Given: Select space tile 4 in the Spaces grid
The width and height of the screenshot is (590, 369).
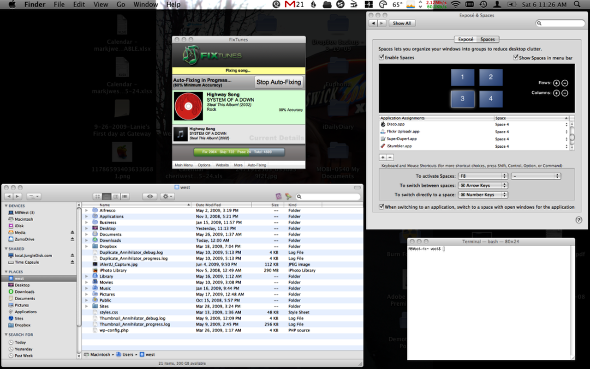Looking at the screenshot, I should coord(491,99).
